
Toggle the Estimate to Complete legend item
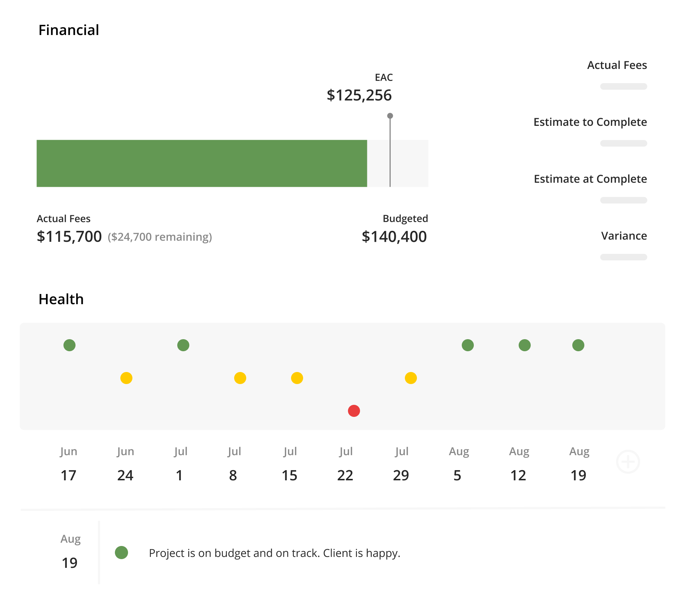590,122
